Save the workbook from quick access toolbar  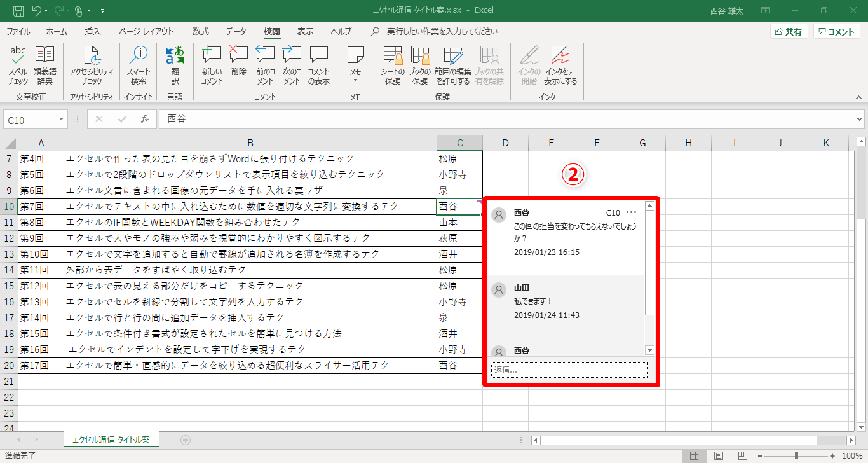coord(18,11)
